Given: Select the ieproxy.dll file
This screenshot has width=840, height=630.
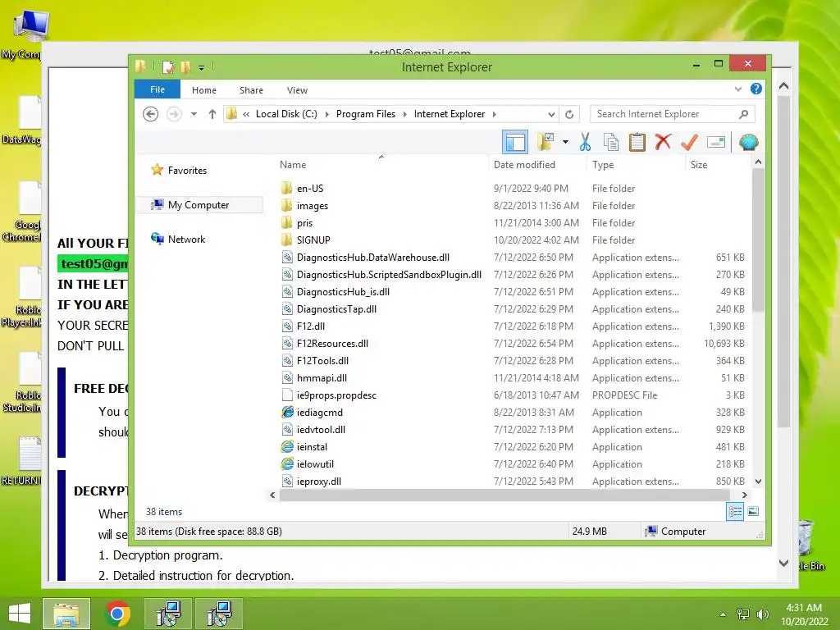Looking at the screenshot, I should pyautogui.click(x=319, y=481).
